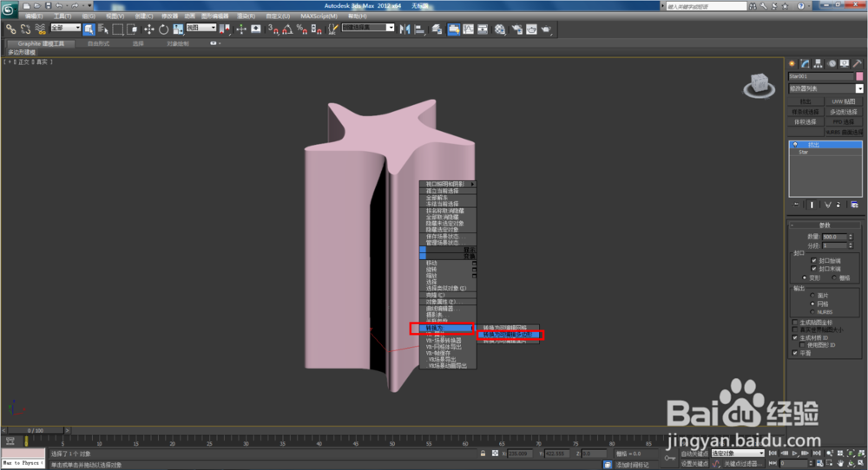868x470 pixels.
Task: Switch to the Modify command panel tab
Action: click(805, 63)
